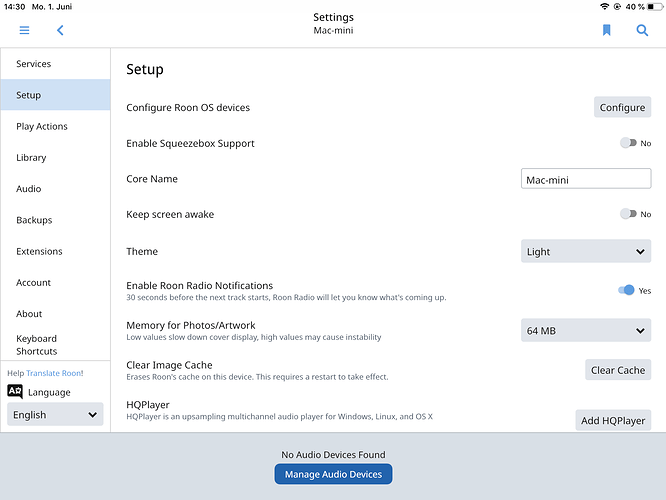Turn on Keep screen awake
Viewport: 666px width, 500px height.
tap(628, 214)
